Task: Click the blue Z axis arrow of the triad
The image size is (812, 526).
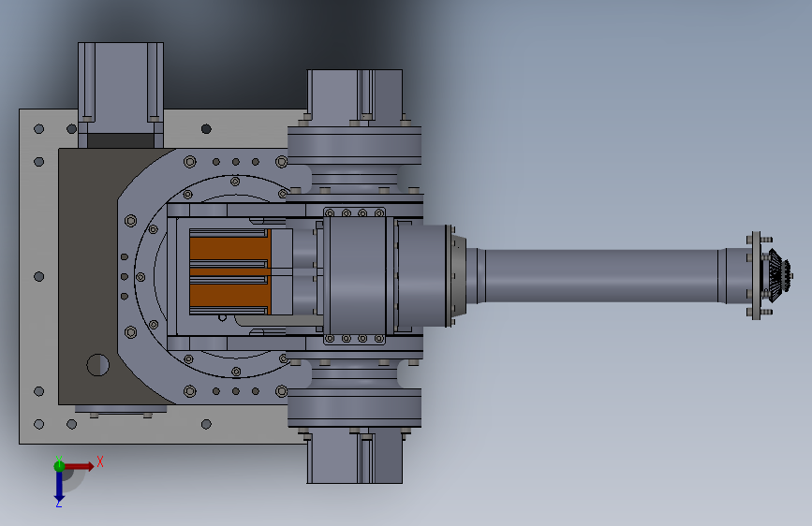Action: pyautogui.click(x=59, y=488)
